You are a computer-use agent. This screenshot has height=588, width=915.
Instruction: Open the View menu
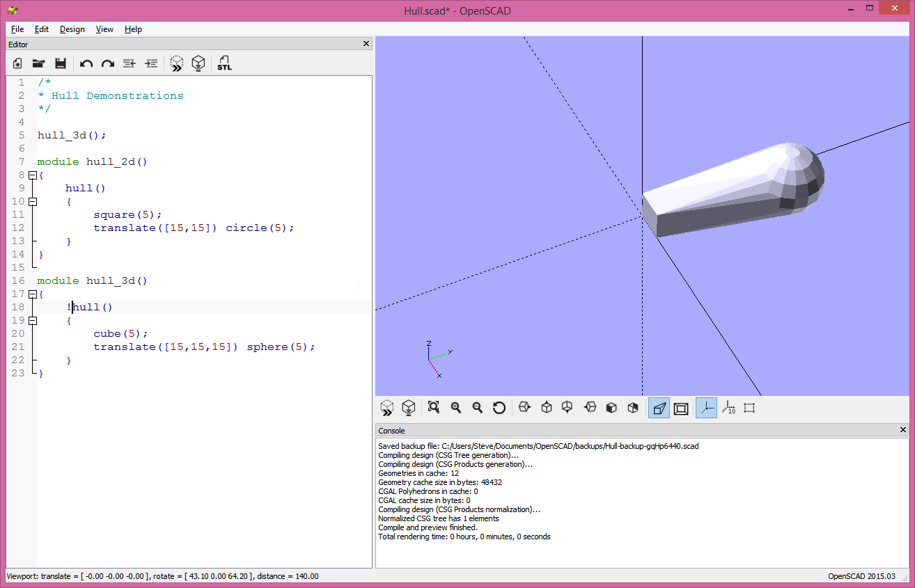click(104, 29)
